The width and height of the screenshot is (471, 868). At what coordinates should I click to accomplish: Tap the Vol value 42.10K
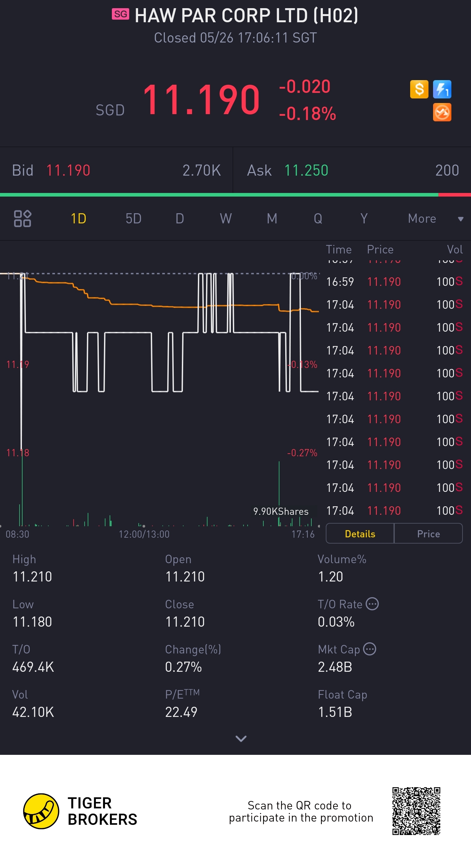pos(33,712)
